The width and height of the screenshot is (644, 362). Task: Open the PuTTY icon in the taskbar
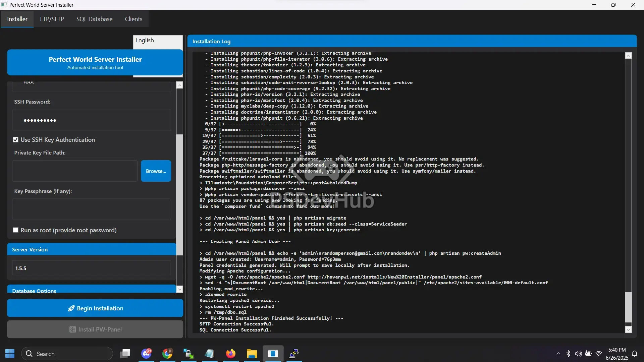294,354
